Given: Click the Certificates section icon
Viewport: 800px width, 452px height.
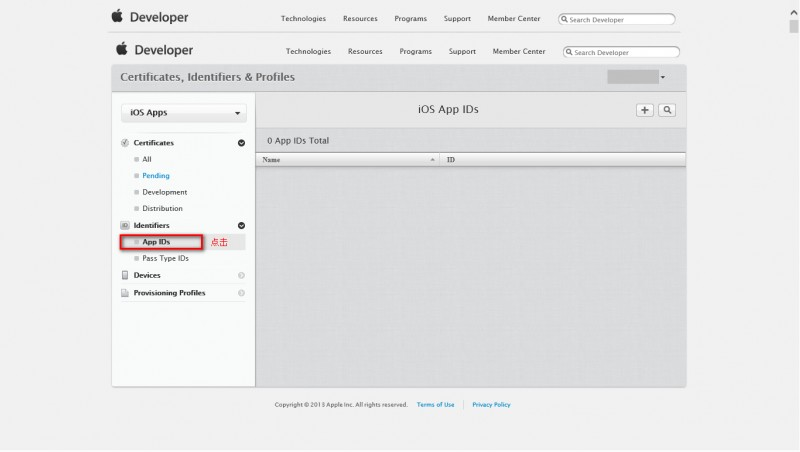Looking at the screenshot, I should click(x=125, y=143).
